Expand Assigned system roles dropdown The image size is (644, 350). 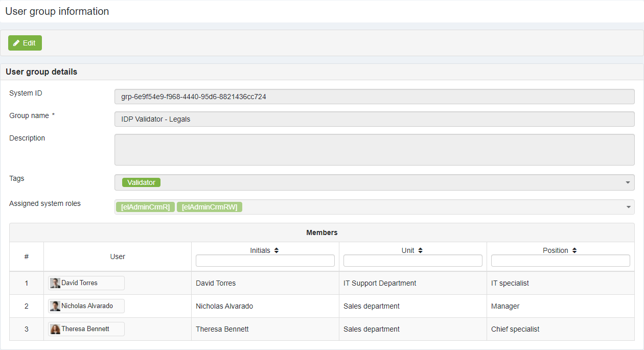click(628, 207)
